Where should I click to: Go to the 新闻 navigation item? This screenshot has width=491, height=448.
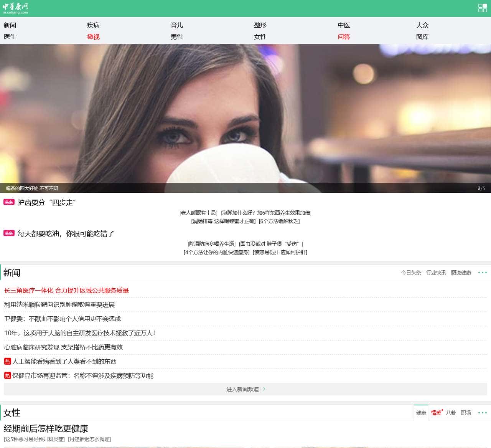(10, 25)
